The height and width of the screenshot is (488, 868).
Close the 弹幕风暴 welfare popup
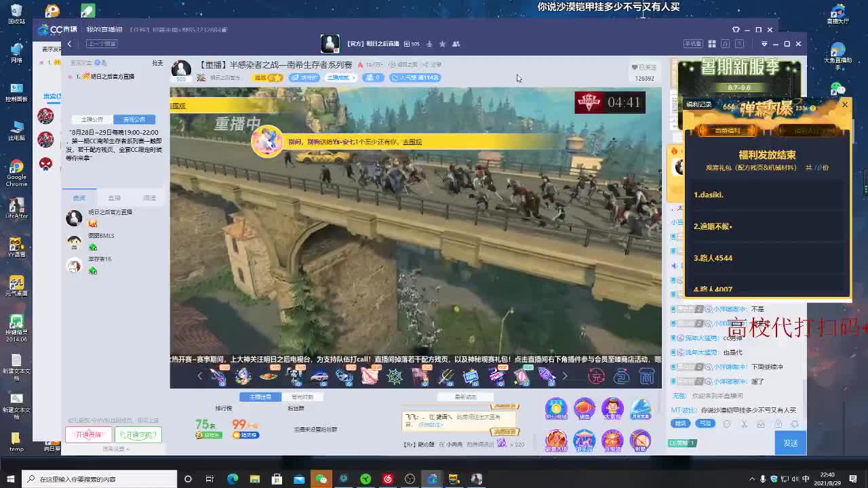[845, 104]
